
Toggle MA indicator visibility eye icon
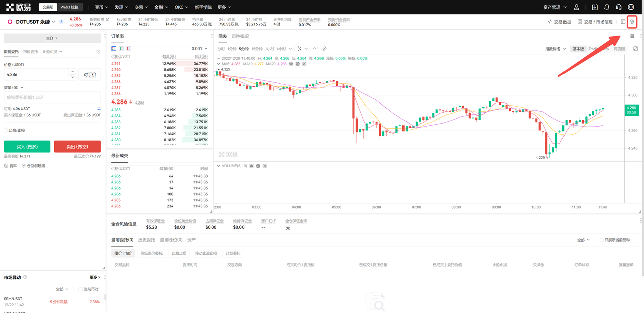[291, 64]
